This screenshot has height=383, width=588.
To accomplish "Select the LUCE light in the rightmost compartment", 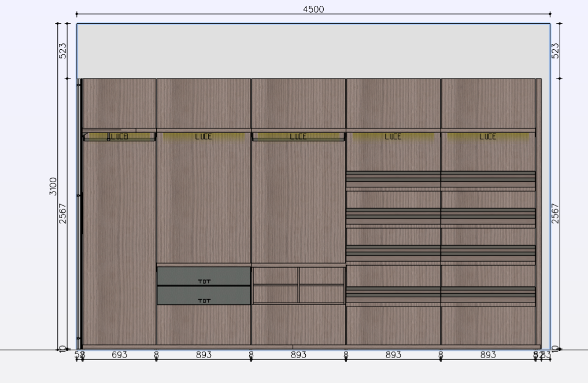I will (x=488, y=137).
